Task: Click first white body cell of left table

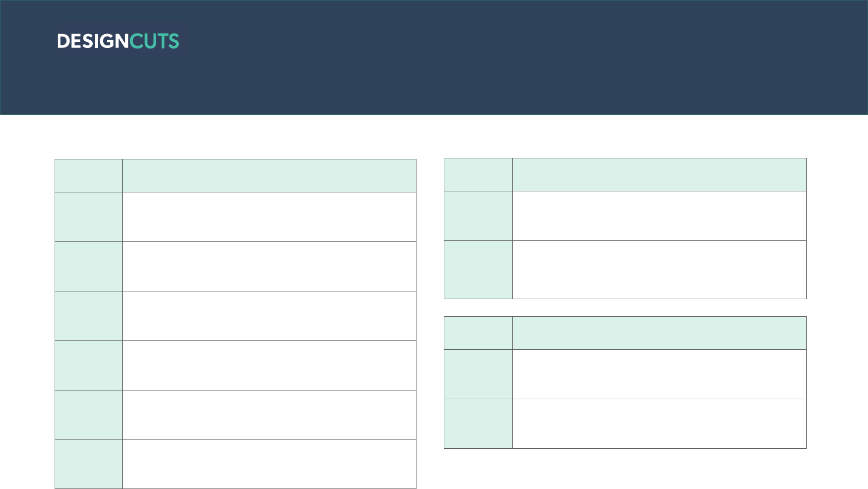Action: click(x=269, y=217)
